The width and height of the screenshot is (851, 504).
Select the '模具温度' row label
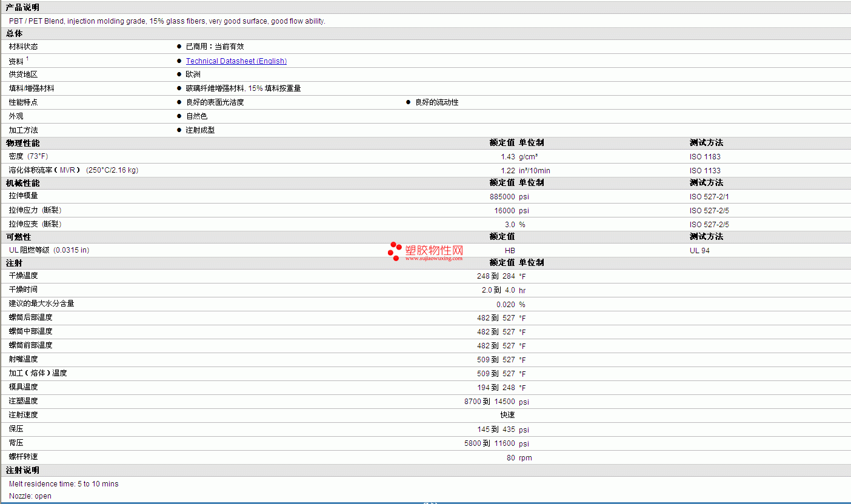[x=23, y=387]
